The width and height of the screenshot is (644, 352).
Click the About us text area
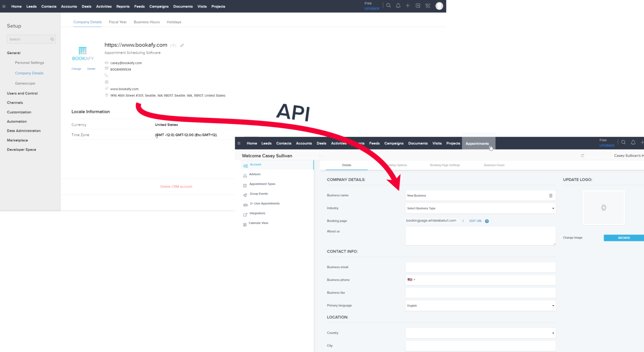coord(481,236)
